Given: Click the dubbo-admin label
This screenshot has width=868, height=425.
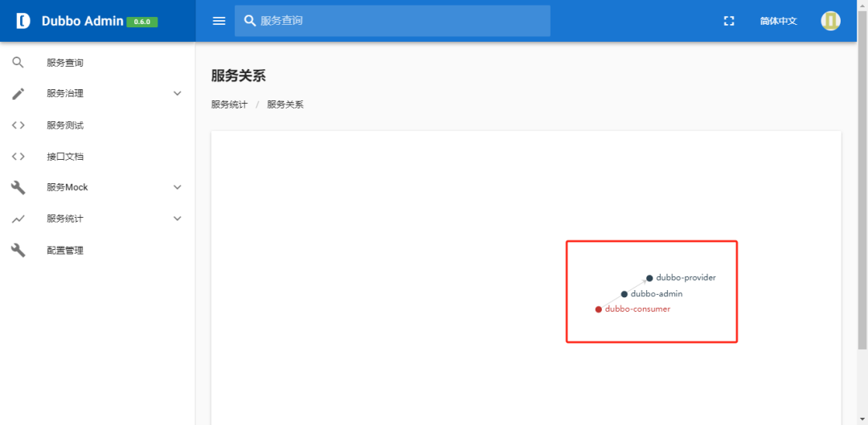Looking at the screenshot, I should (x=657, y=294).
